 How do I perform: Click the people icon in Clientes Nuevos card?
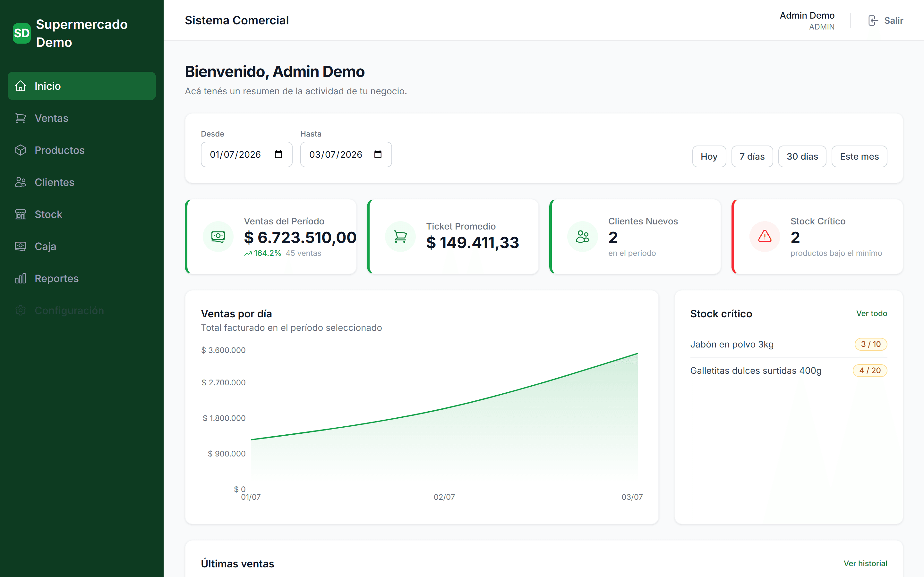pyautogui.click(x=582, y=237)
